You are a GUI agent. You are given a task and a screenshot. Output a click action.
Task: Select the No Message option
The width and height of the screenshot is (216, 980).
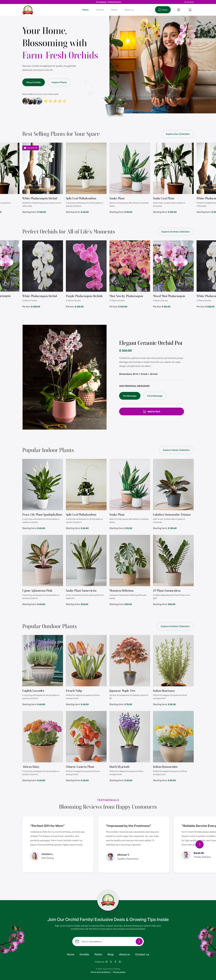(x=130, y=396)
